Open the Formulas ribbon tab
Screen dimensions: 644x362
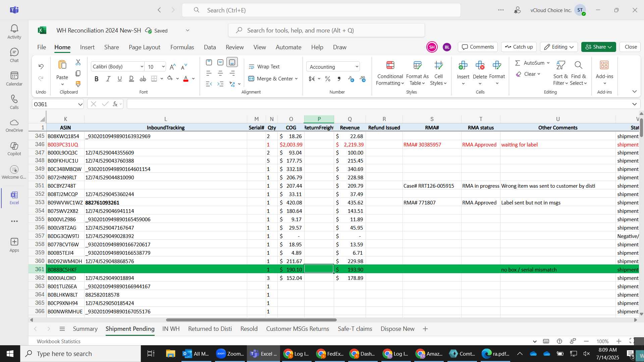(182, 47)
